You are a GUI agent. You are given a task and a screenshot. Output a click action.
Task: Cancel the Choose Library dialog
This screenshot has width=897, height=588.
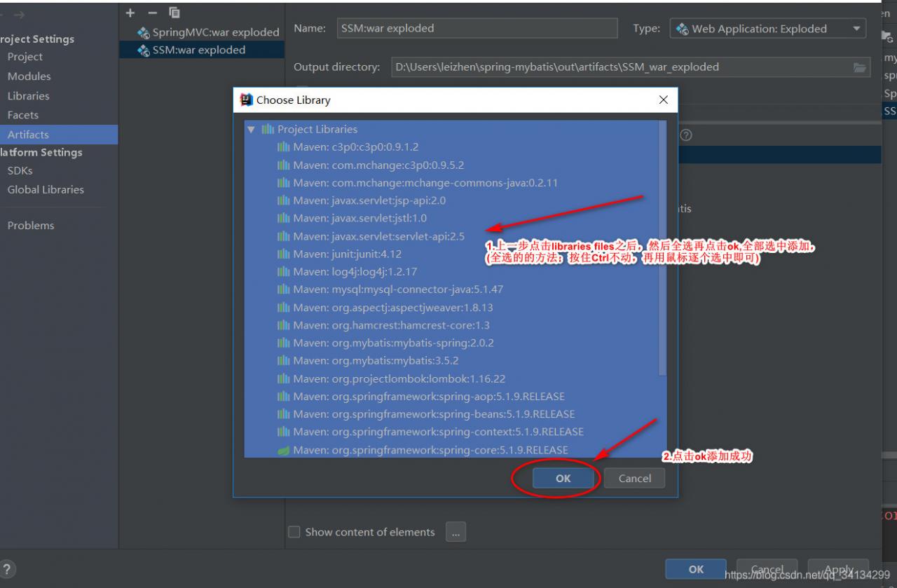pos(635,479)
